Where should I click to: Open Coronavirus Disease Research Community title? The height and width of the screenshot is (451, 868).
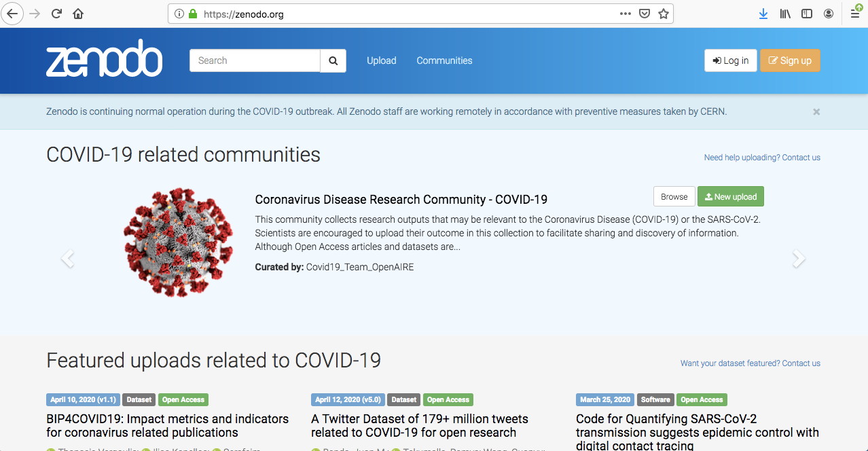(401, 200)
